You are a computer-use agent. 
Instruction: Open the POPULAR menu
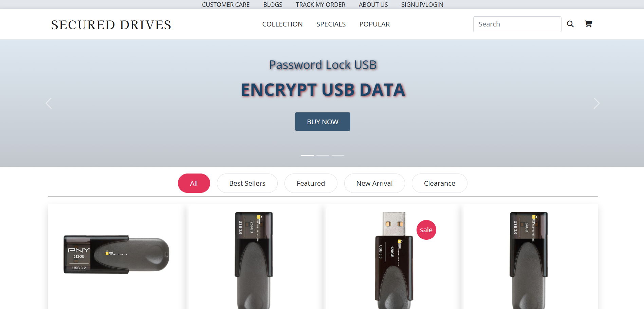pyautogui.click(x=374, y=24)
